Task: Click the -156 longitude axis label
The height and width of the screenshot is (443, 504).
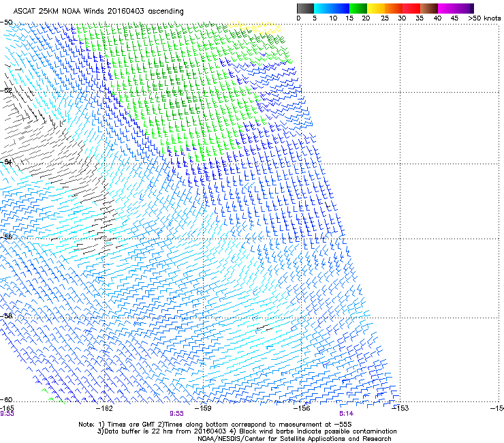Action: click(x=302, y=408)
